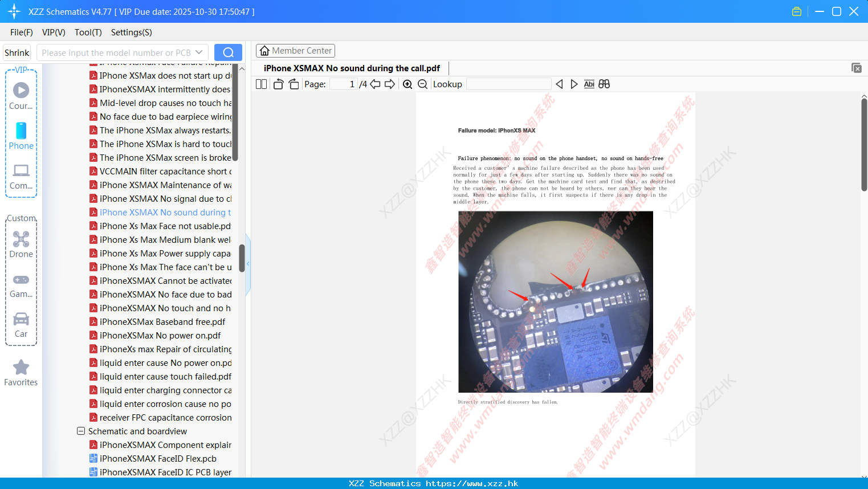Open the File(F) menu
The image size is (868, 489).
(x=22, y=32)
